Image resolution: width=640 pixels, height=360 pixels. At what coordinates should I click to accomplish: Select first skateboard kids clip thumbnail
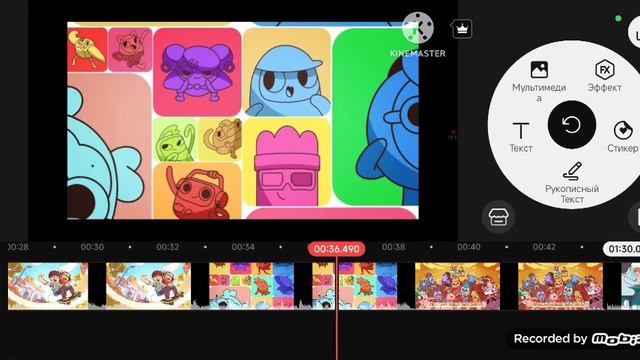[x=48, y=286]
